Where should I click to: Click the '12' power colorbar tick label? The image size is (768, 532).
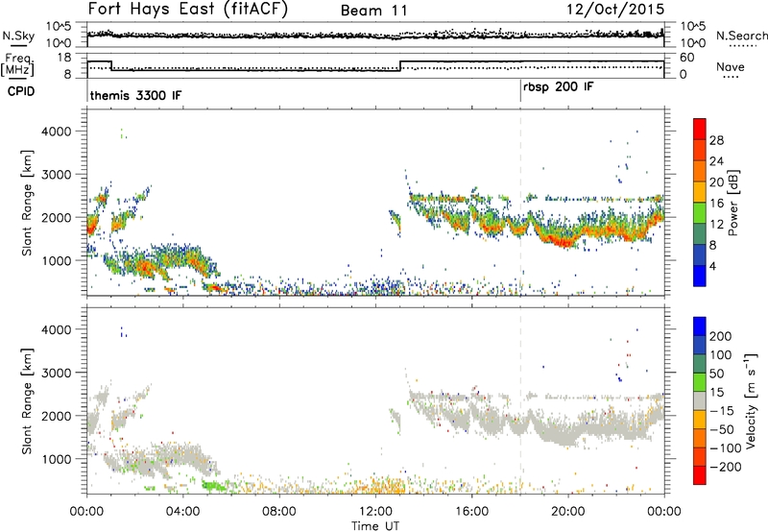[x=716, y=225]
